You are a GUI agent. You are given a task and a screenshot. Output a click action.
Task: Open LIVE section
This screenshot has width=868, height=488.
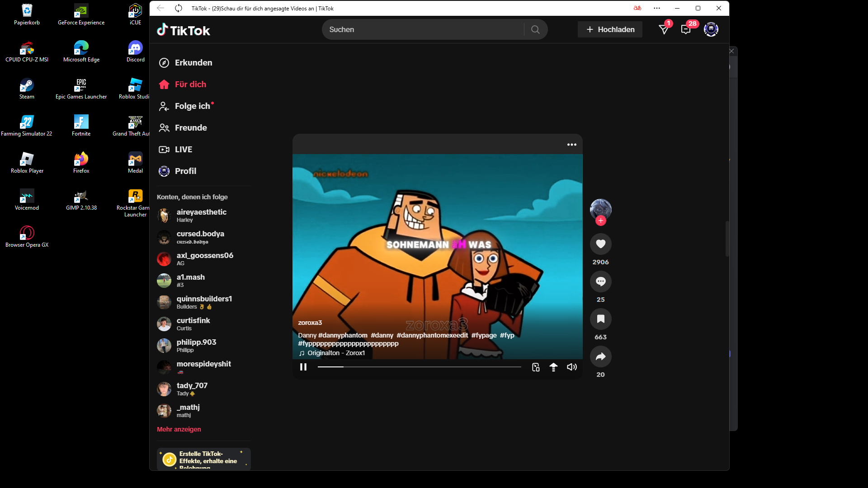point(176,150)
